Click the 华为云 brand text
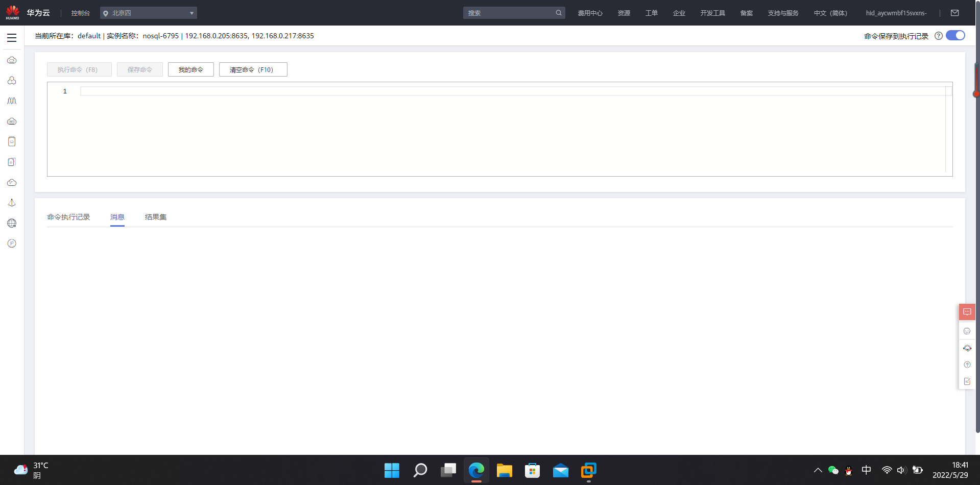The image size is (980, 485). point(38,13)
